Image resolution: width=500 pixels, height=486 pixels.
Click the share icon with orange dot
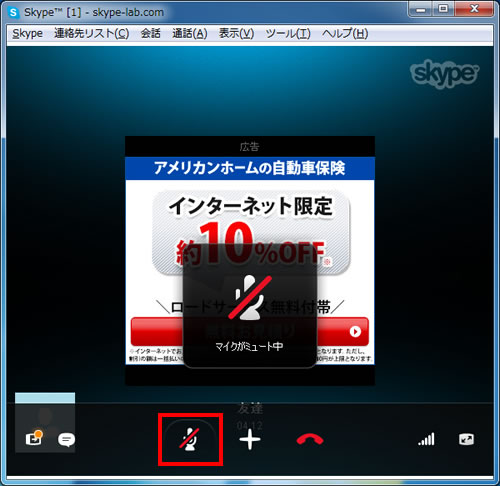[x=34, y=438]
